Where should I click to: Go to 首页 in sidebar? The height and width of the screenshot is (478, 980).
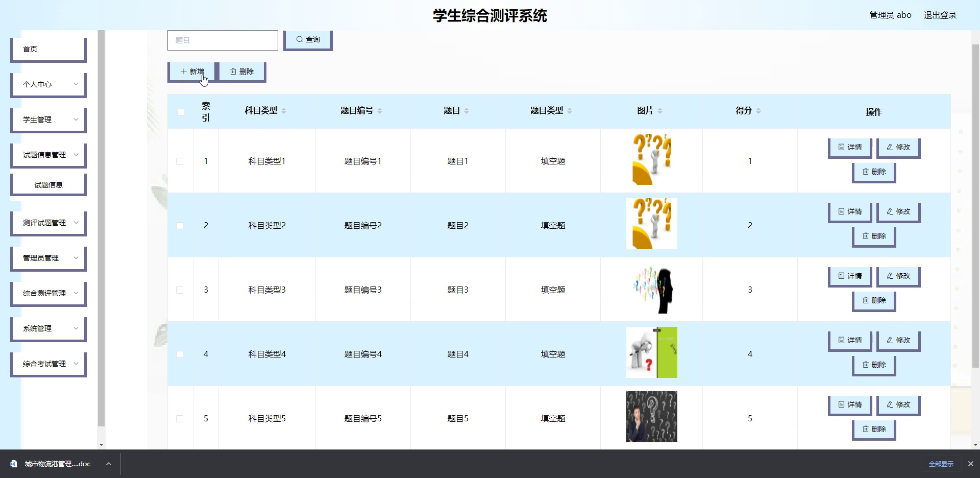(x=48, y=49)
